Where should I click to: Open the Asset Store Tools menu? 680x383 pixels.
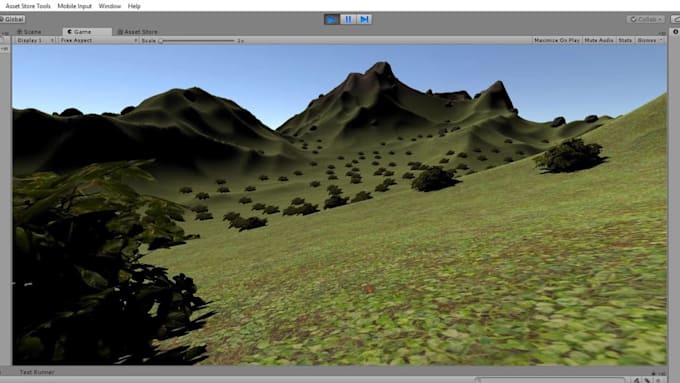(x=28, y=6)
